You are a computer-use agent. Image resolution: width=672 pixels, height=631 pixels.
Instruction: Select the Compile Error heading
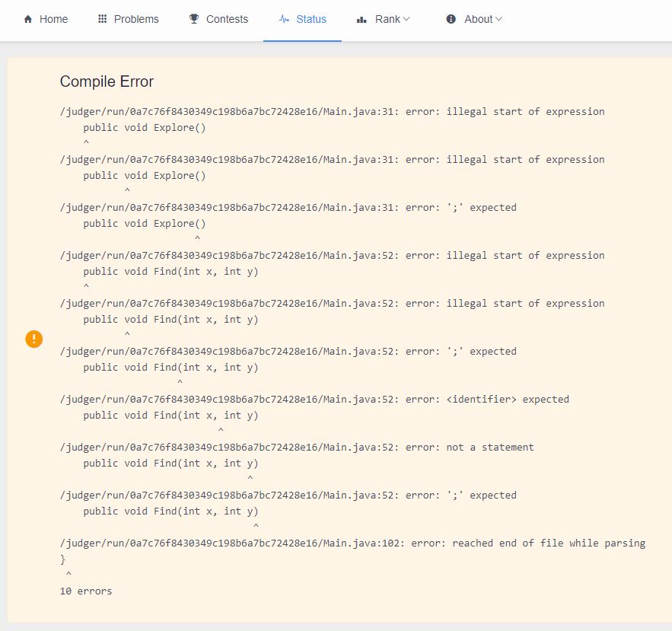(107, 81)
